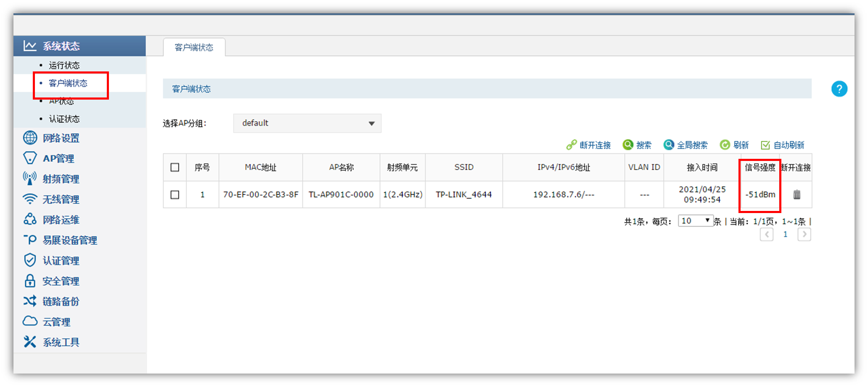Image resolution: width=868 pixels, height=387 pixels.
Task: Click the 全局搜索 global search icon
Action: 669,145
